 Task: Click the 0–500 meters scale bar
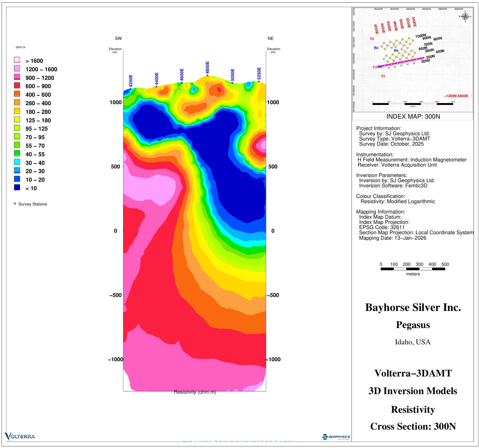click(413, 269)
